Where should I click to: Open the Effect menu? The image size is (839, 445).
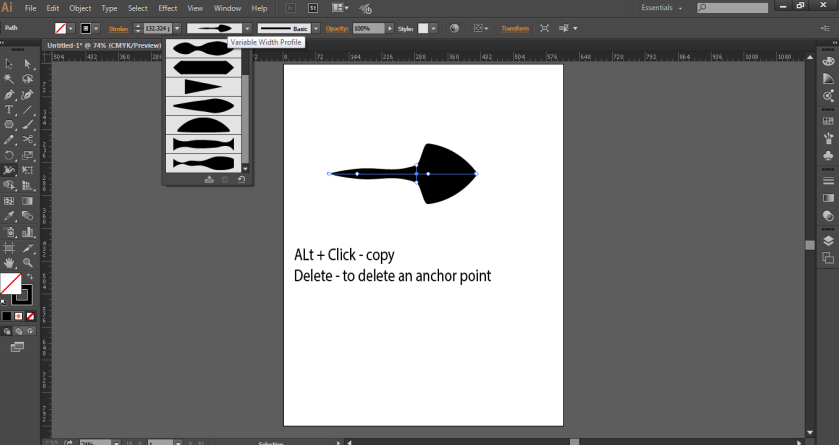pyautogui.click(x=167, y=8)
